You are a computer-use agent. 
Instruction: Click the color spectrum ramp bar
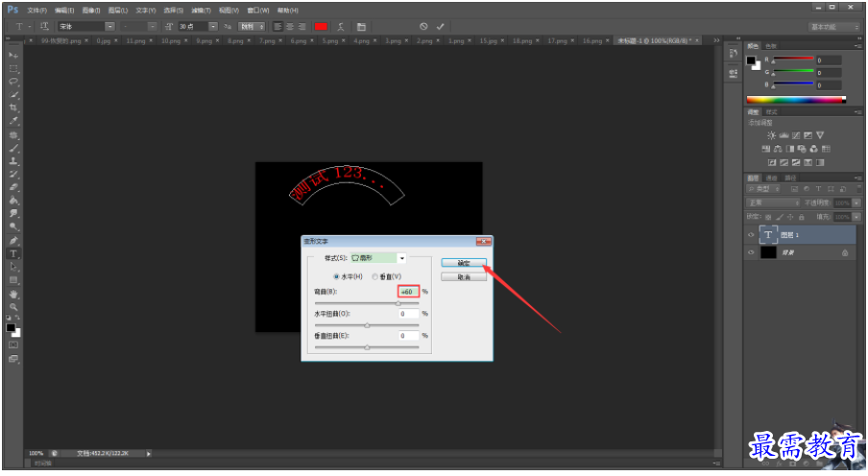(796, 100)
